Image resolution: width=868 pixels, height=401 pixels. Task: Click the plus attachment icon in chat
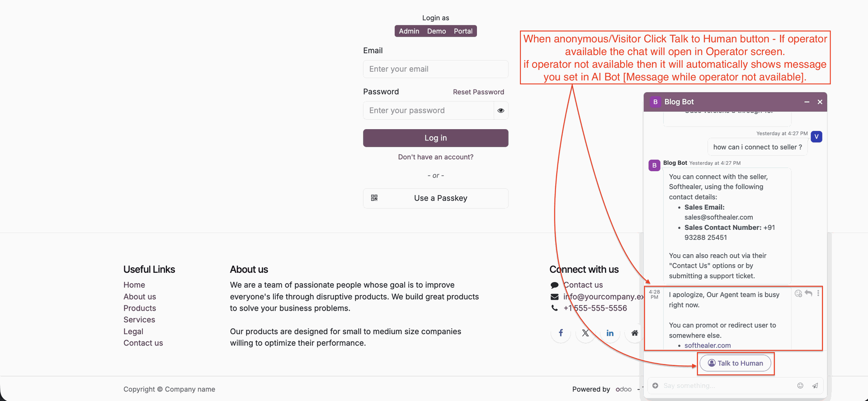tap(656, 386)
